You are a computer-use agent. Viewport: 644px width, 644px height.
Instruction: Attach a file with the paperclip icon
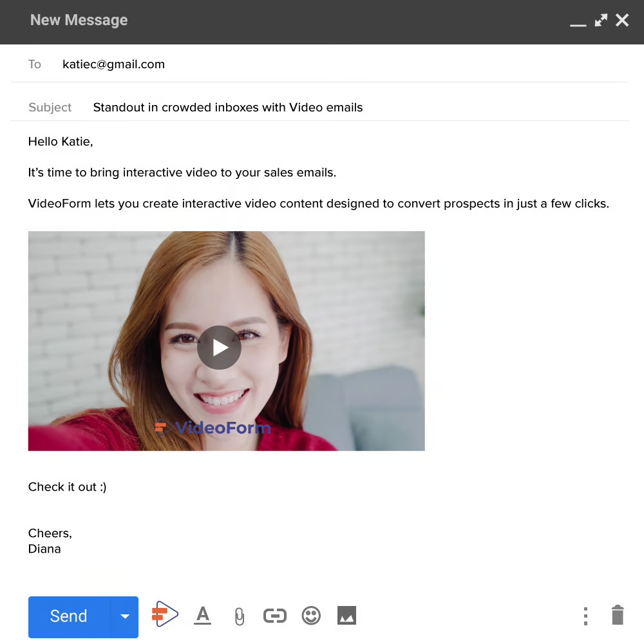pos(239,616)
